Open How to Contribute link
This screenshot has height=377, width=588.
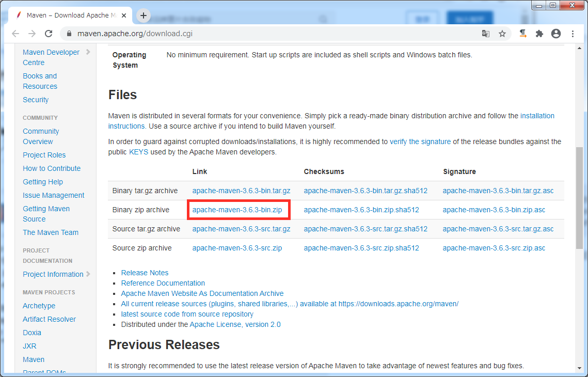click(x=52, y=168)
